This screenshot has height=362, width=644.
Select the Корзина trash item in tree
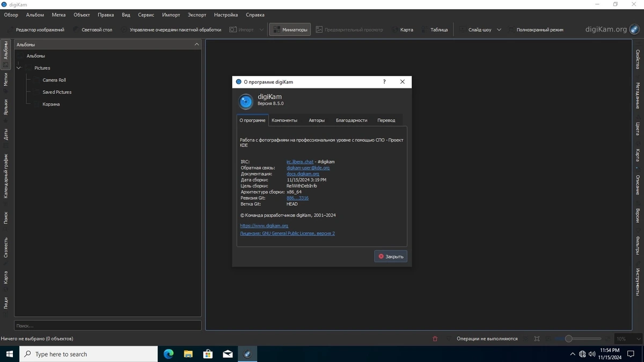coord(51,104)
